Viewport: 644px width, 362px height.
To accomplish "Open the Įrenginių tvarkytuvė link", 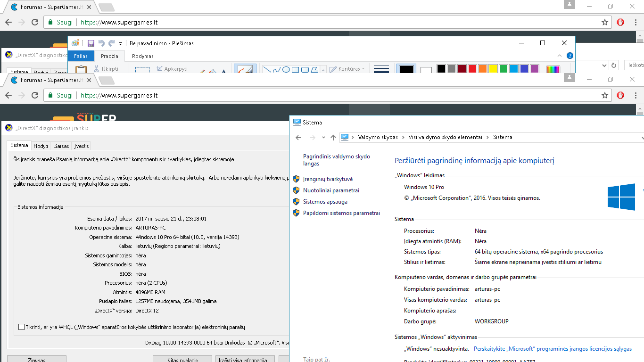I will tap(328, 179).
